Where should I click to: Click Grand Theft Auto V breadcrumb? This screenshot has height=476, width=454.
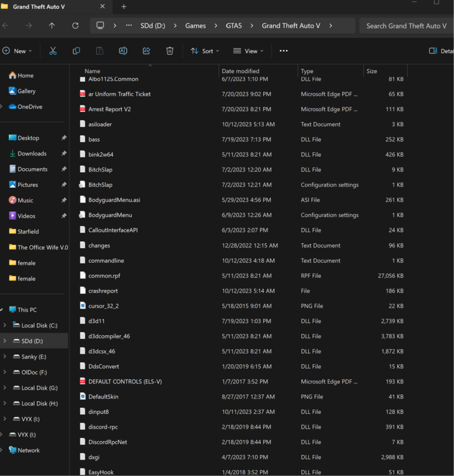pos(291,26)
